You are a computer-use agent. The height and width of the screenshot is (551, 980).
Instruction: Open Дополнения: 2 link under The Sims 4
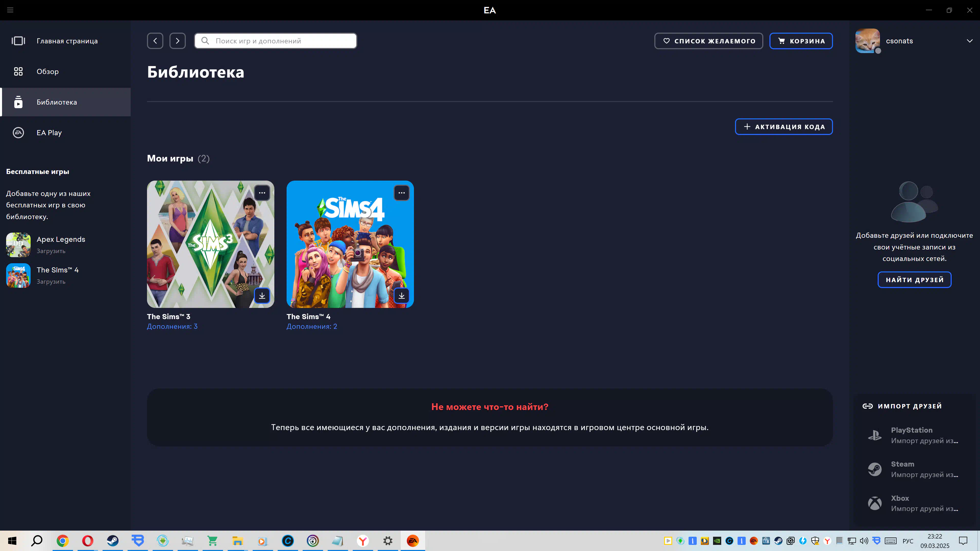pos(312,327)
